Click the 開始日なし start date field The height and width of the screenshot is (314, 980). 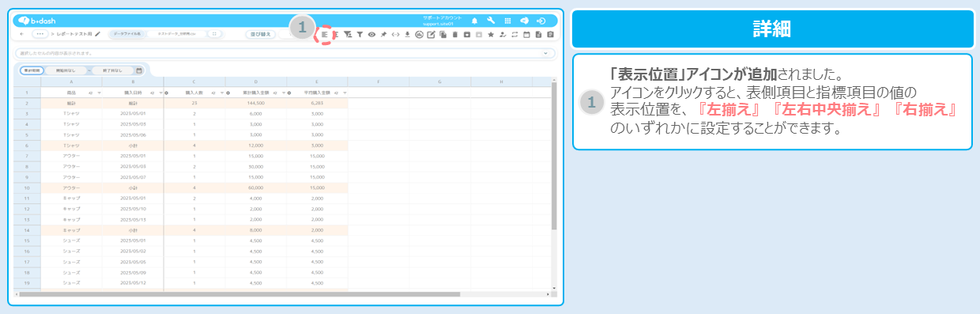[66, 70]
